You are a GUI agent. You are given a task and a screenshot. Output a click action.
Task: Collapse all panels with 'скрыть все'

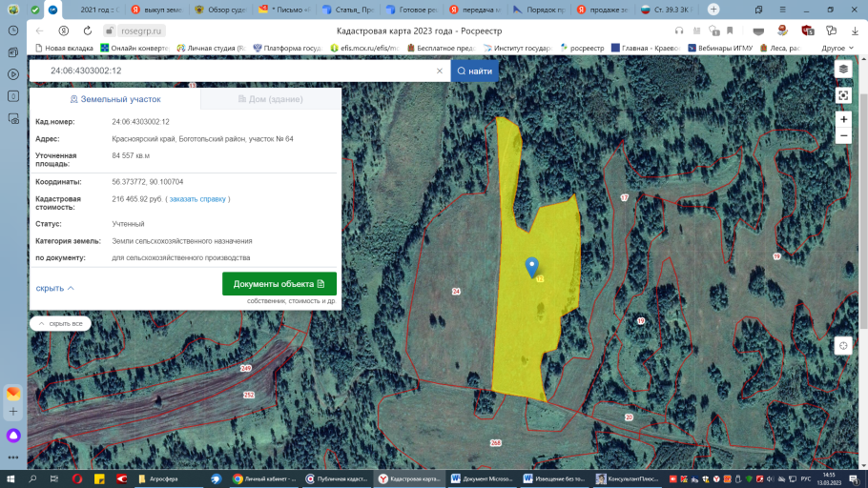point(61,324)
